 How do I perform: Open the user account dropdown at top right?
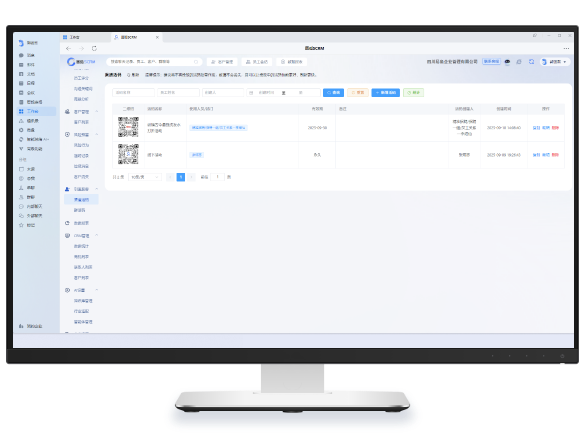coord(554,62)
